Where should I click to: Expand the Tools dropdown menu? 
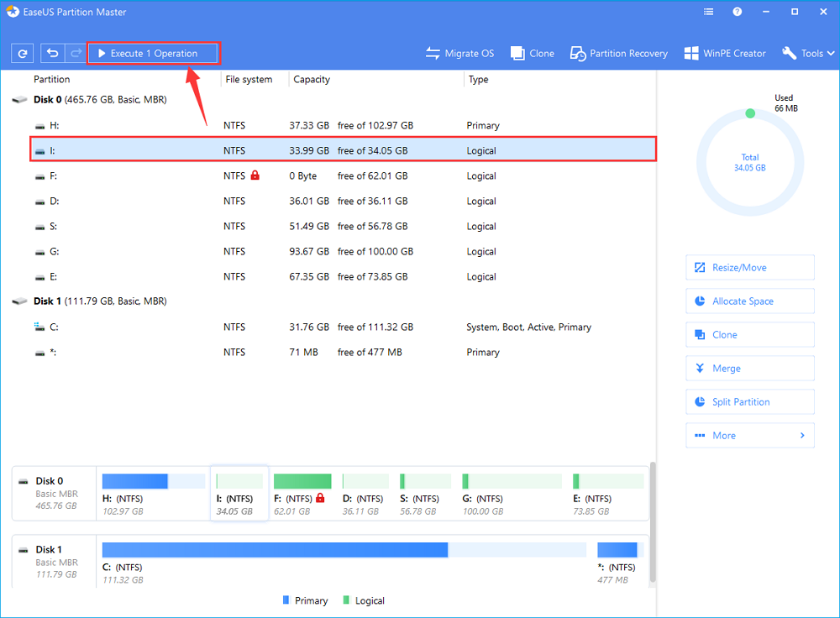[808, 53]
